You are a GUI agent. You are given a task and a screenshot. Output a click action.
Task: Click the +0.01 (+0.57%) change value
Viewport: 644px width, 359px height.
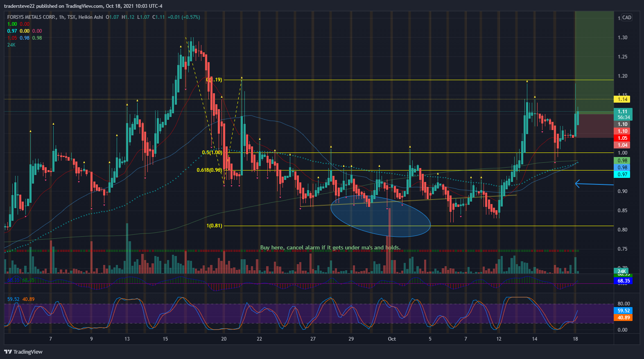pyautogui.click(x=184, y=17)
